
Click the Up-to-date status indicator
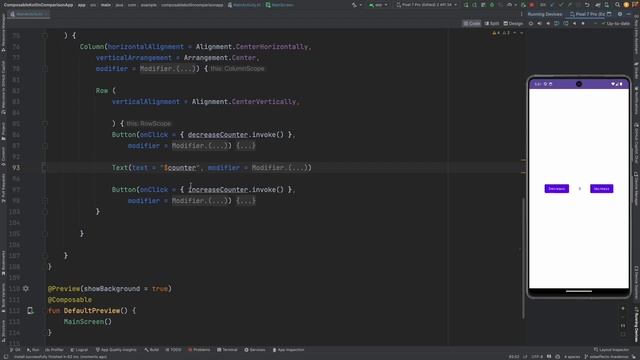click(616, 24)
